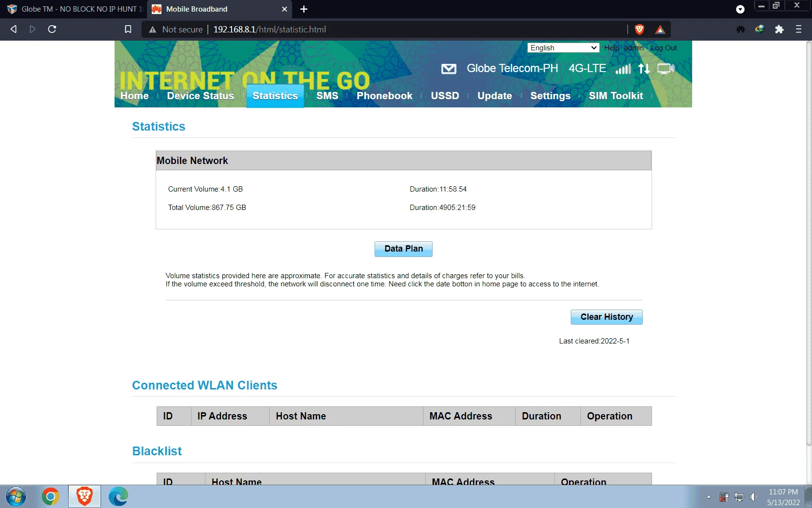
Task: Go back to the previous page
Action: 14,29
